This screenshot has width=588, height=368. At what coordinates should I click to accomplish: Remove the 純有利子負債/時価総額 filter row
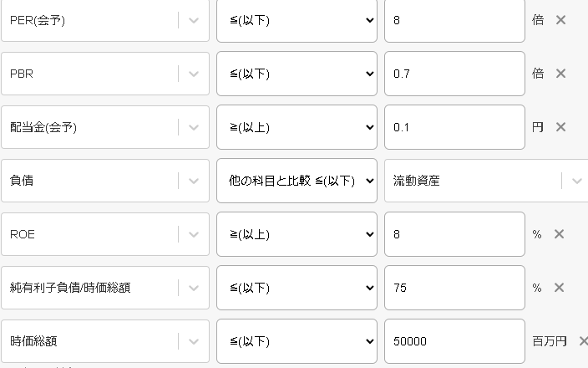(560, 288)
